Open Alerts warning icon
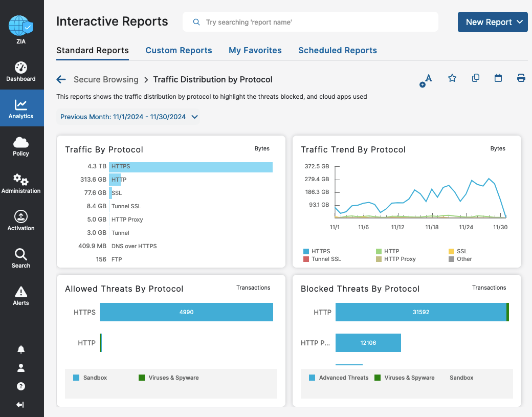 point(21,296)
